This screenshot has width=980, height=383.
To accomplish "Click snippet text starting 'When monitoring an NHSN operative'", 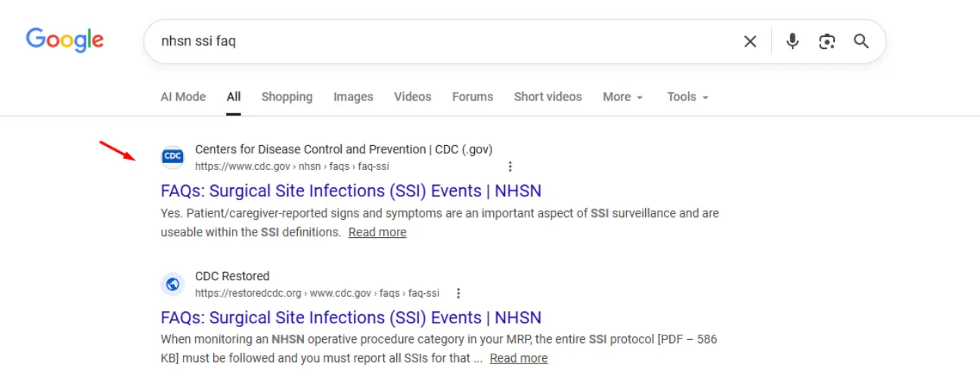I will click(439, 349).
